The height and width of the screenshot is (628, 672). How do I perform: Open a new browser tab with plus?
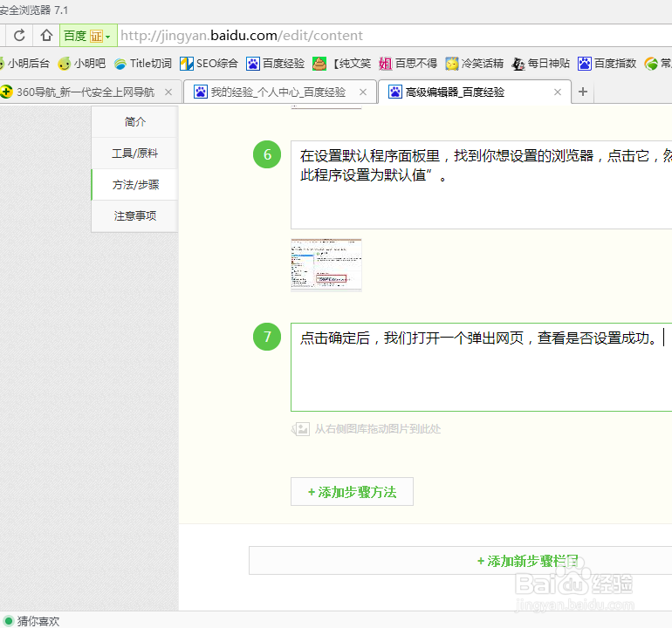pos(583,92)
